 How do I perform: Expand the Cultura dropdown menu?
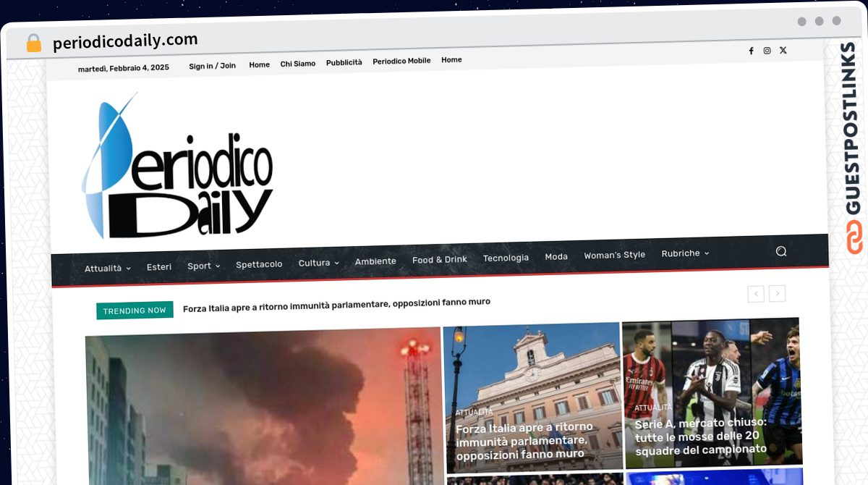tap(318, 263)
